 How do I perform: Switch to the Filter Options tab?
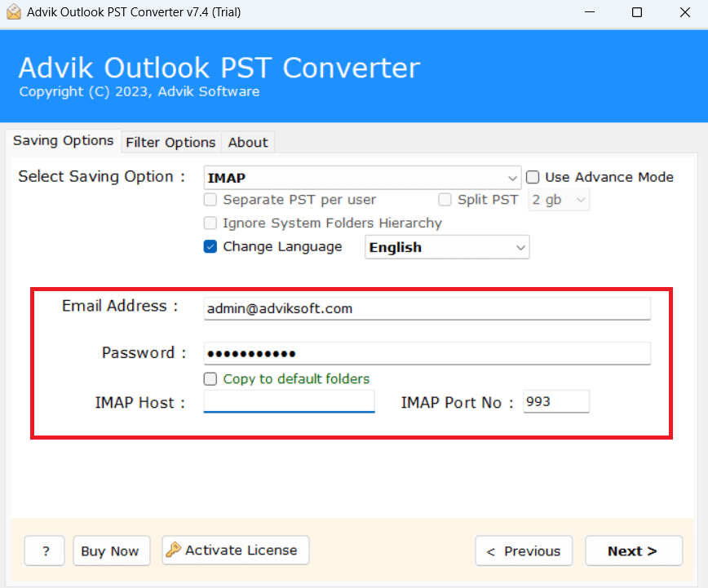point(170,142)
